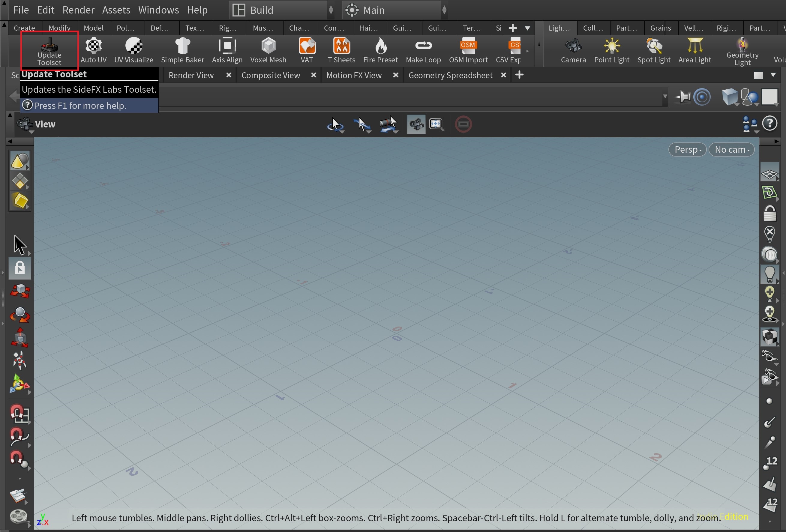Activate the Move tool in left toolbar
This screenshot has height=532, width=786.
19,291
